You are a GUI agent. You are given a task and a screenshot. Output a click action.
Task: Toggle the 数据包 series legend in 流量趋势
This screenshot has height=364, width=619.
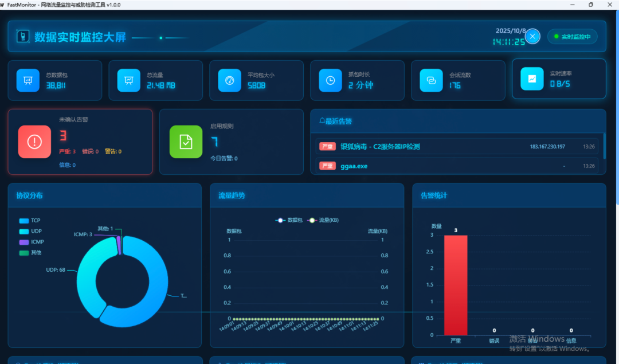[289, 220]
